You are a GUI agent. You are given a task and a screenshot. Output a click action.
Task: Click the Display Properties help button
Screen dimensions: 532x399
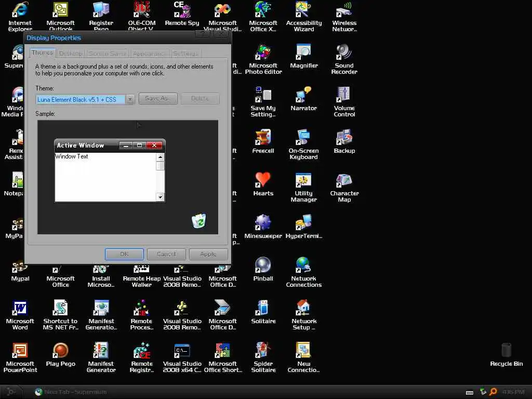point(203,34)
